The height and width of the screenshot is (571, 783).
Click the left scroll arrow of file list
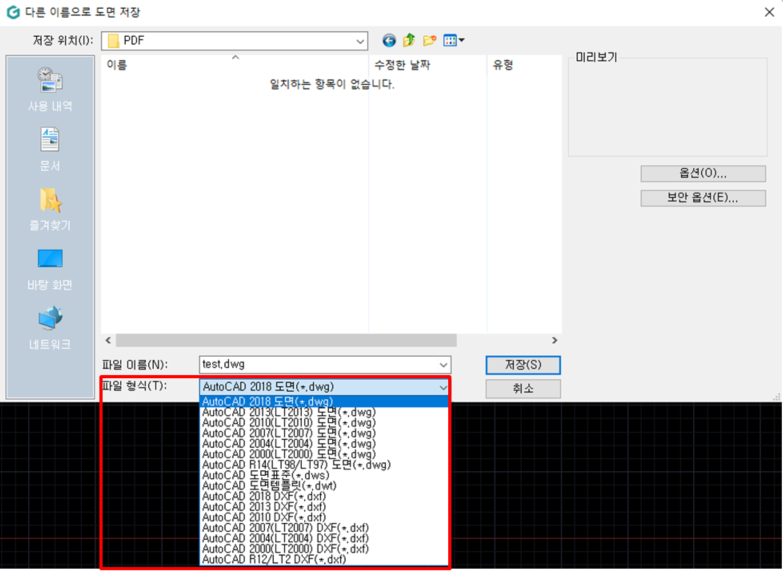coord(108,340)
